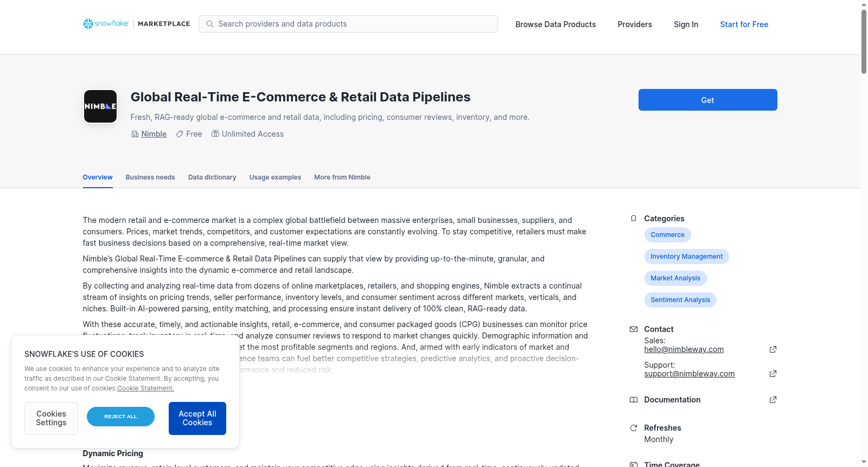Email support@nimbleway.com support address

click(x=690, y=374)
